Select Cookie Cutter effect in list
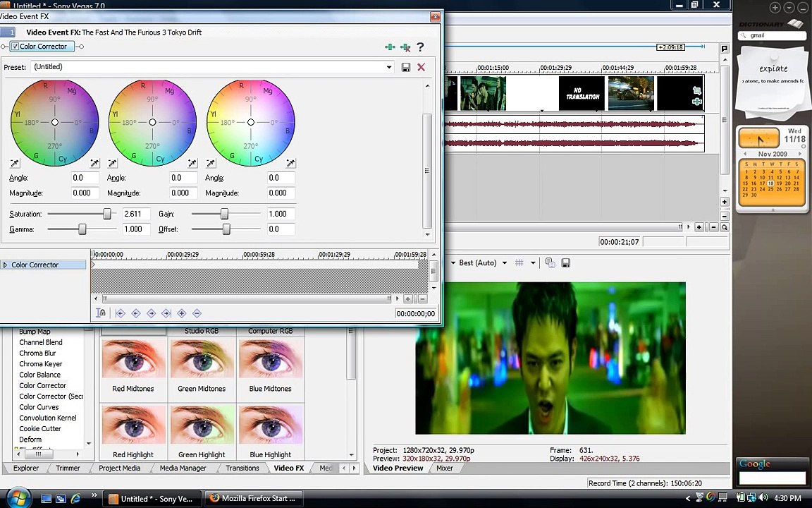The height and width of the screenshot is (508, 812). pos(40,429)
